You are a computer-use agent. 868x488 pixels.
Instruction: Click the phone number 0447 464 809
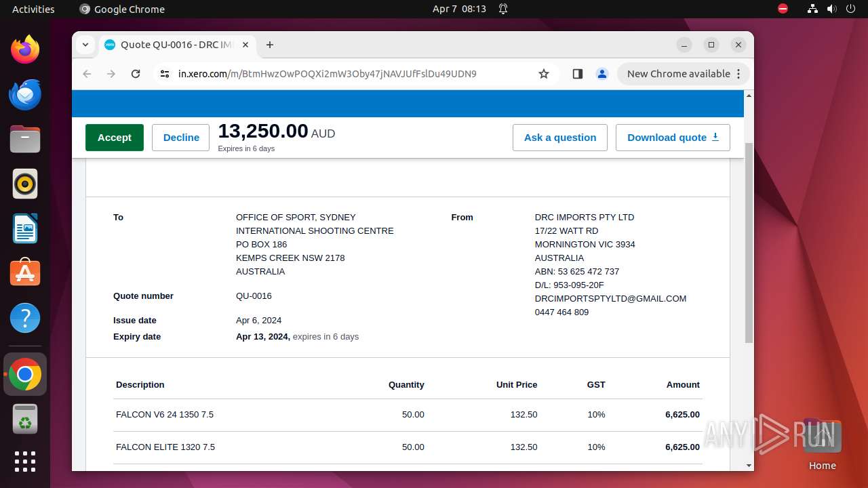pos(561,312)
